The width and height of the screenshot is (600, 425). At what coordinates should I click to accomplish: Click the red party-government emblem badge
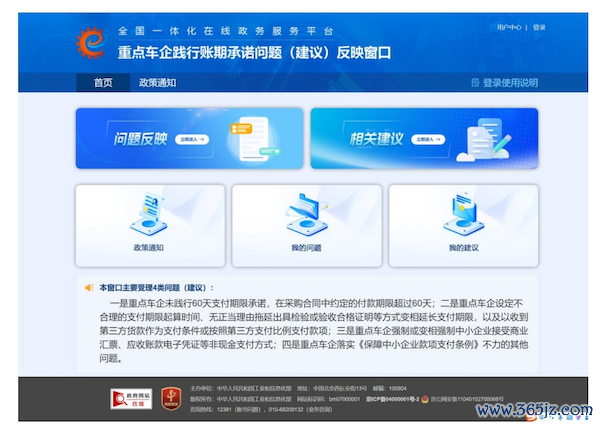(x=171, y=399)
